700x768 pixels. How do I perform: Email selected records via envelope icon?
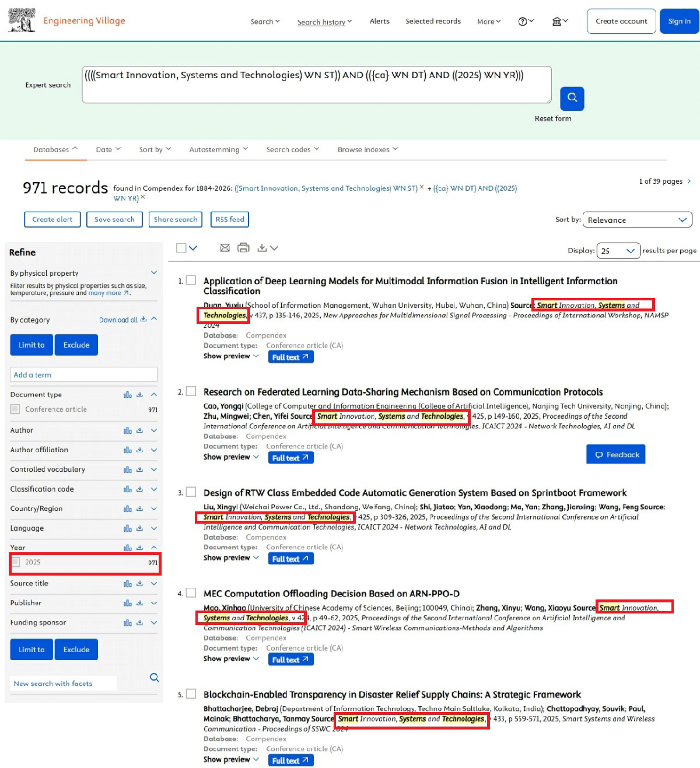click(225, 248)
